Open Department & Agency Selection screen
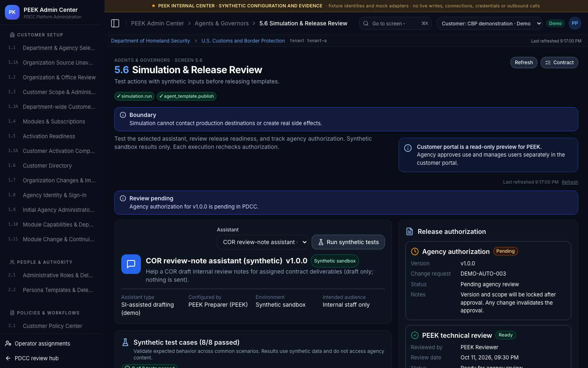Viewport: 588px width, 368px height. click(x=52, y=48)
